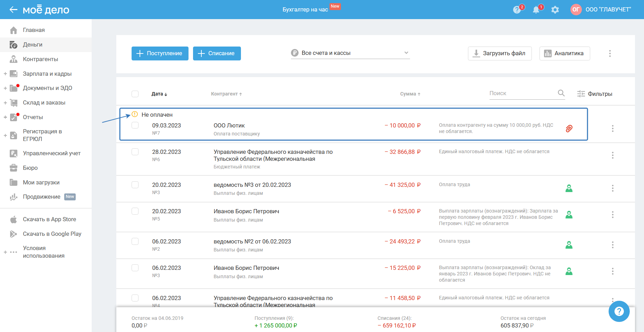The image size is (644, 332).
Task: Click the back arrow beside the logo
Action: [13, 10]
